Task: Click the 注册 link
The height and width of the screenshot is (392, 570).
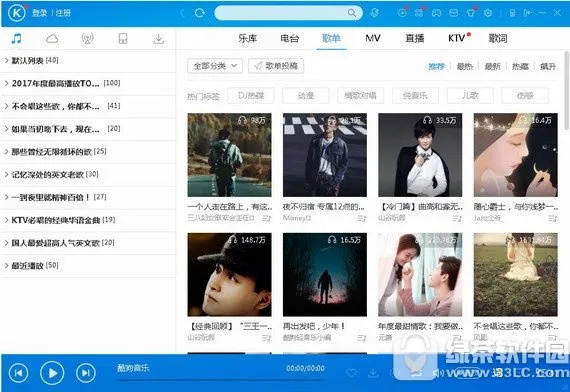Action: click(63, 13)
